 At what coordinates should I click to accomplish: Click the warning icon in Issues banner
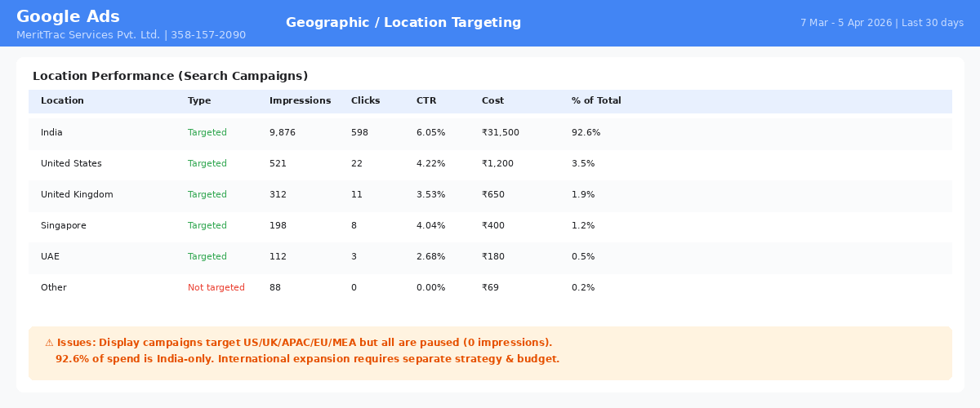click(x=49, y=343)
